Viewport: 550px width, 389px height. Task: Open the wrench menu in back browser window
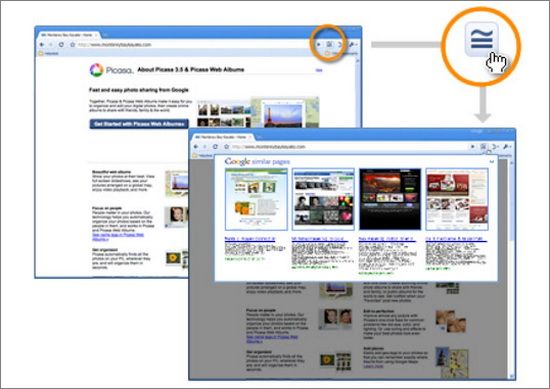click(352, 45)
